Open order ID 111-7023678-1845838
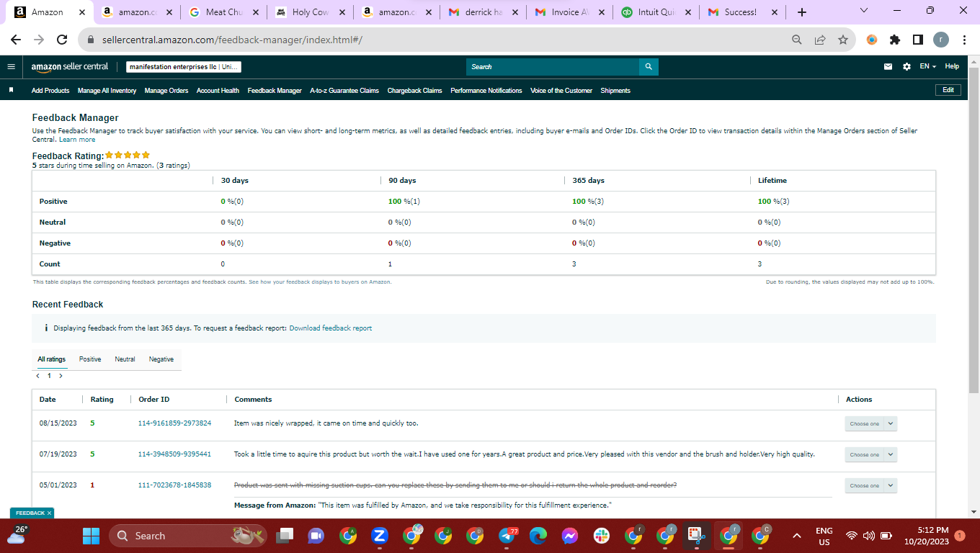 (174, 485)
